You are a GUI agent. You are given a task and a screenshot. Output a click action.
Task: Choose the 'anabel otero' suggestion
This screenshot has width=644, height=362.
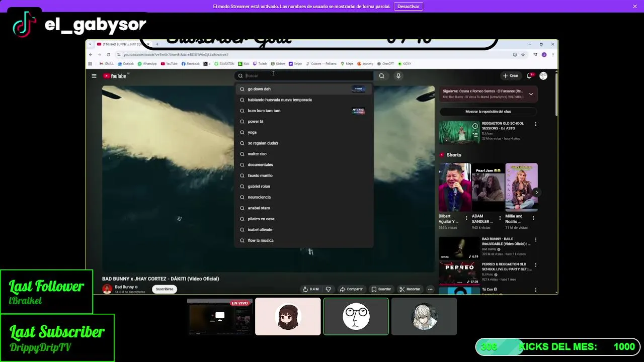(x=304, y=208)
